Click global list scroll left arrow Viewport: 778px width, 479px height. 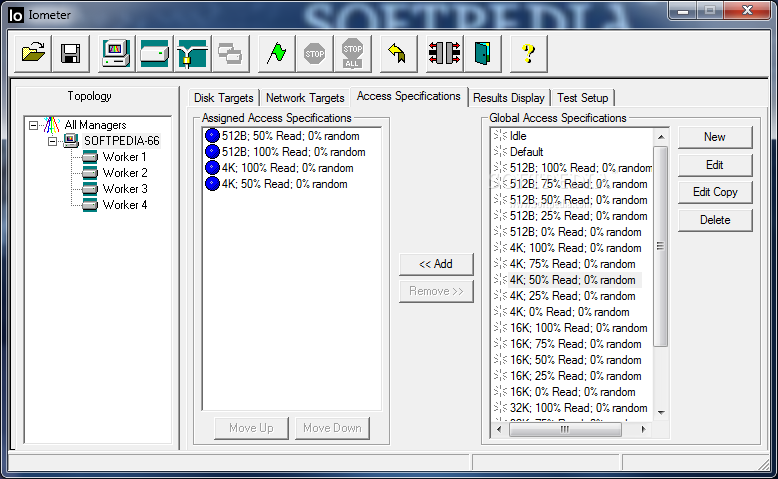pyautogui.click(x=499, y=429)
